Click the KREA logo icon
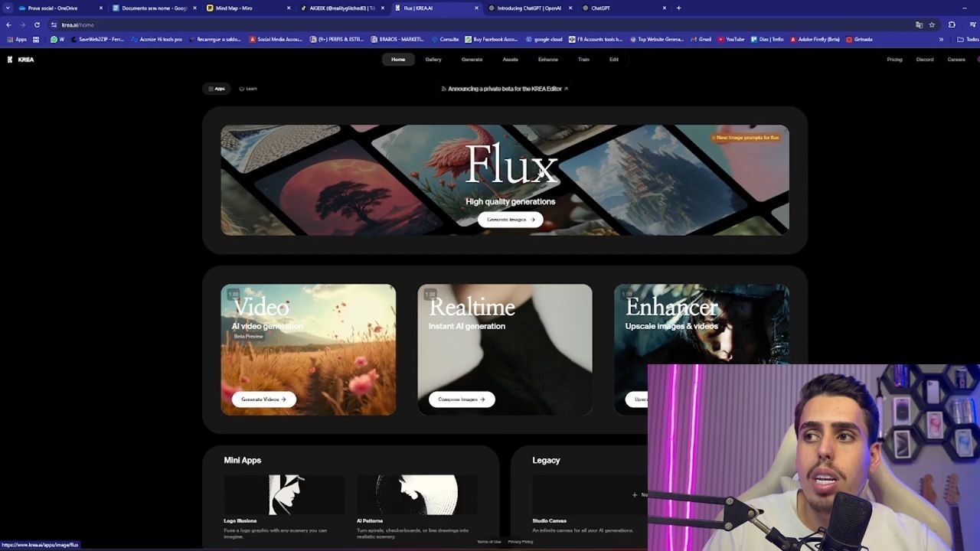This screenshot has width=980, height=551. point(9,60)
